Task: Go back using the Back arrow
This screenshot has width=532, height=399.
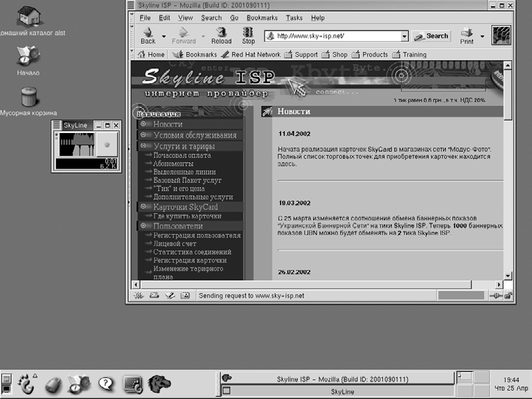Action: 148,35
